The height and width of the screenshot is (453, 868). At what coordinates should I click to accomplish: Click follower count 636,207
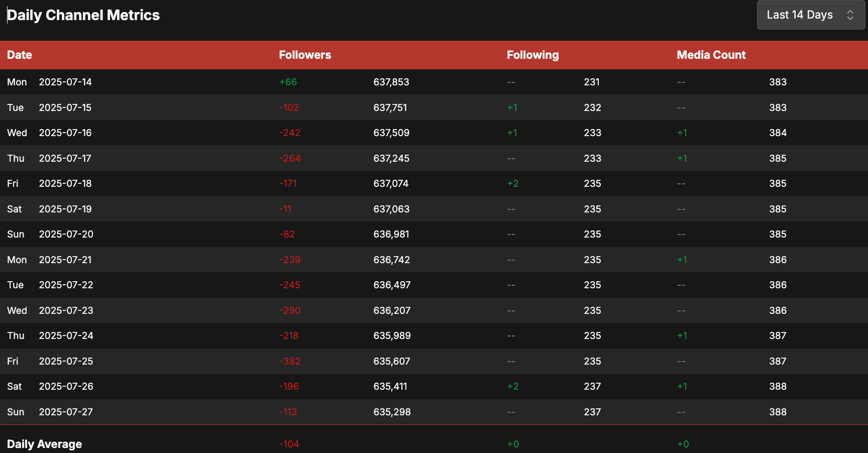[x=392, y=310]
